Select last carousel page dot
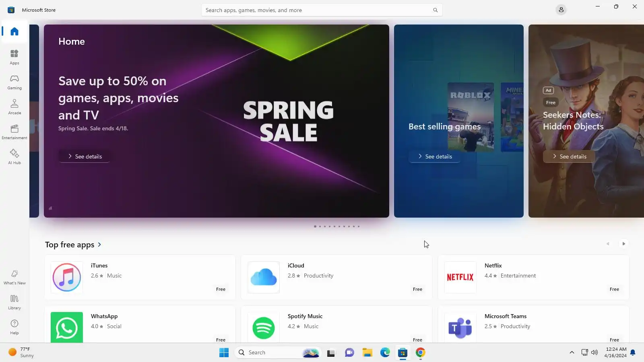644x362 pixels. coord(359,226)
